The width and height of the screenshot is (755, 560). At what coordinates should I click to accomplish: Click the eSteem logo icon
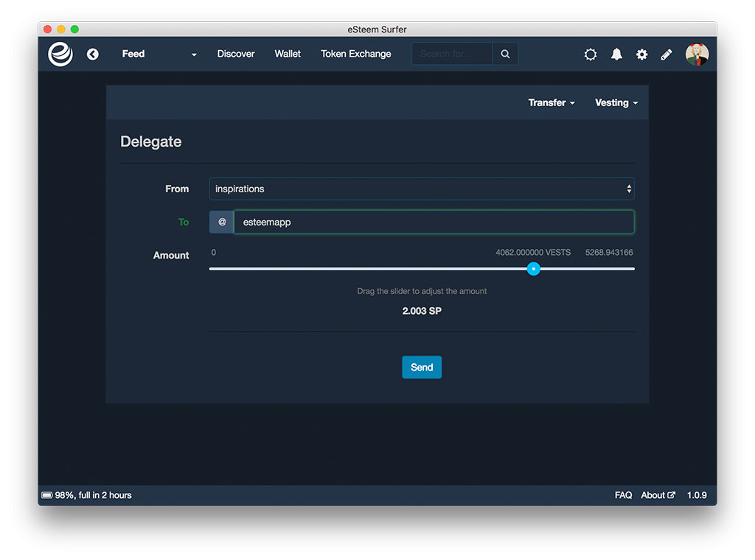pyautogui.click(x=60, y=54)
